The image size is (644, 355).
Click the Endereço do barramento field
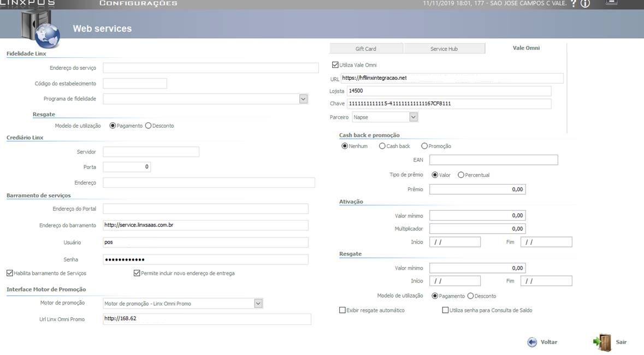pos(205,225)
